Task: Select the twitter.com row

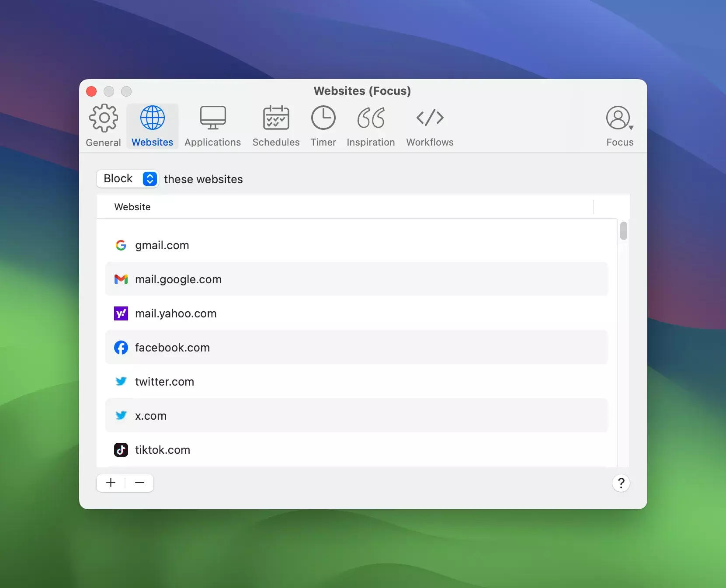Action: pyautogui.click(x=357, y=382)
